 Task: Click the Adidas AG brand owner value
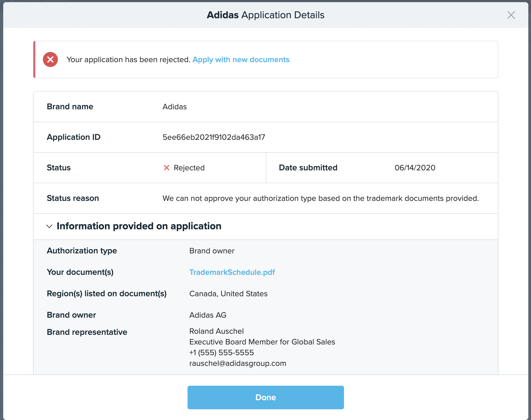(208, 315)
